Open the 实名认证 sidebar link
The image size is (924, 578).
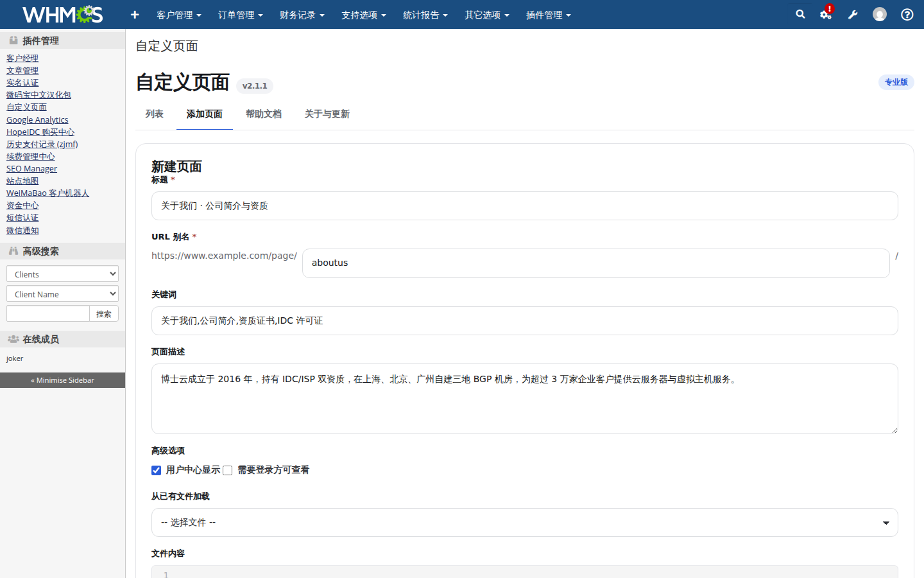click(22, 83)
